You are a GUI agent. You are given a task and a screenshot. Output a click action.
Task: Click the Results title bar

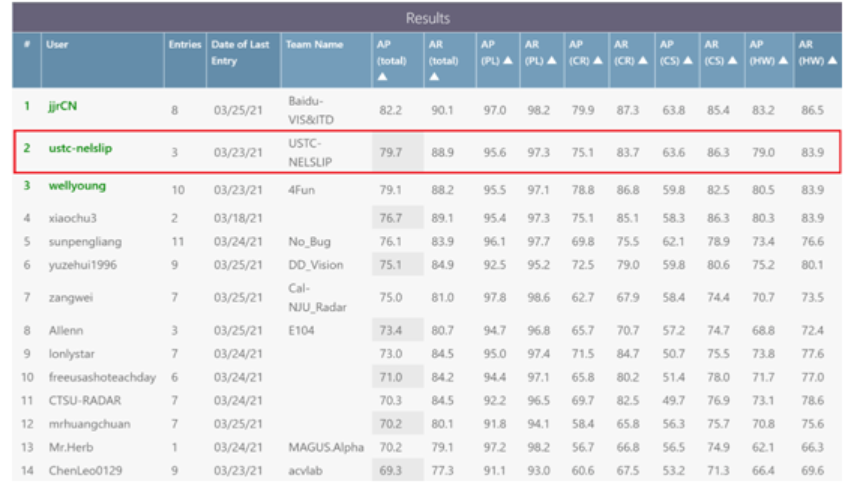click(x=427, y=18)
